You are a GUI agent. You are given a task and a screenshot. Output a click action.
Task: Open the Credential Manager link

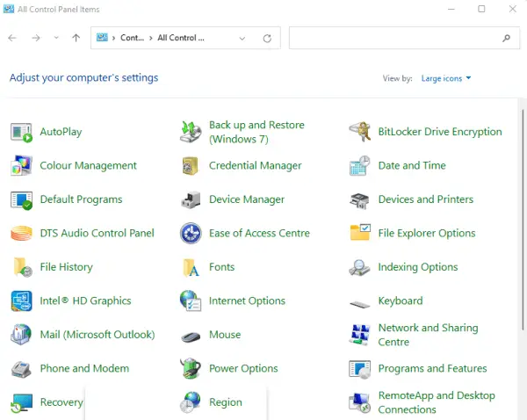coord(255,165)
